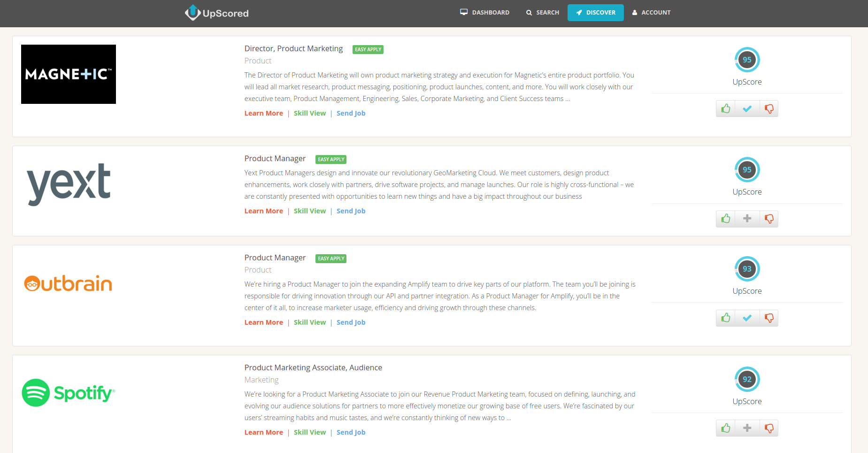
Task: Add the Yext job with plus icon
Action: click(x=747, y=219)
